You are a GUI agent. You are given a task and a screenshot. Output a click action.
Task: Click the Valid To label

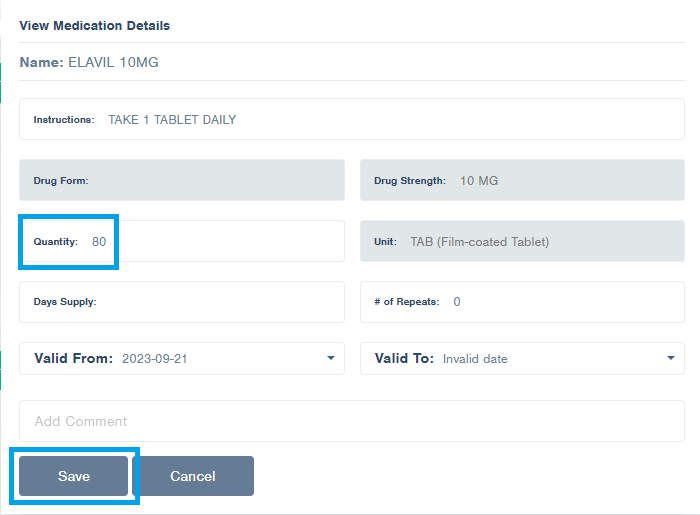click(404, 358)
